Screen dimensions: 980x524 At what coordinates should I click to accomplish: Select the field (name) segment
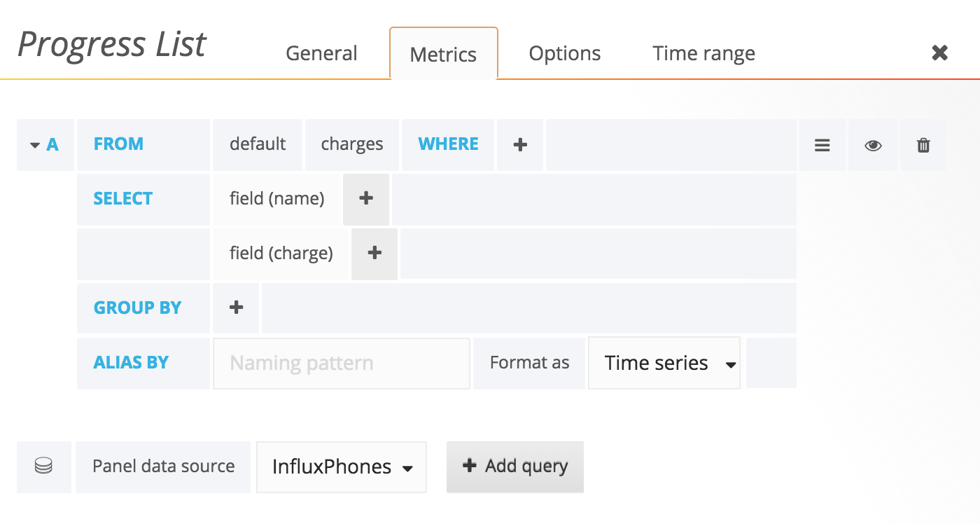tap(276, 199)
